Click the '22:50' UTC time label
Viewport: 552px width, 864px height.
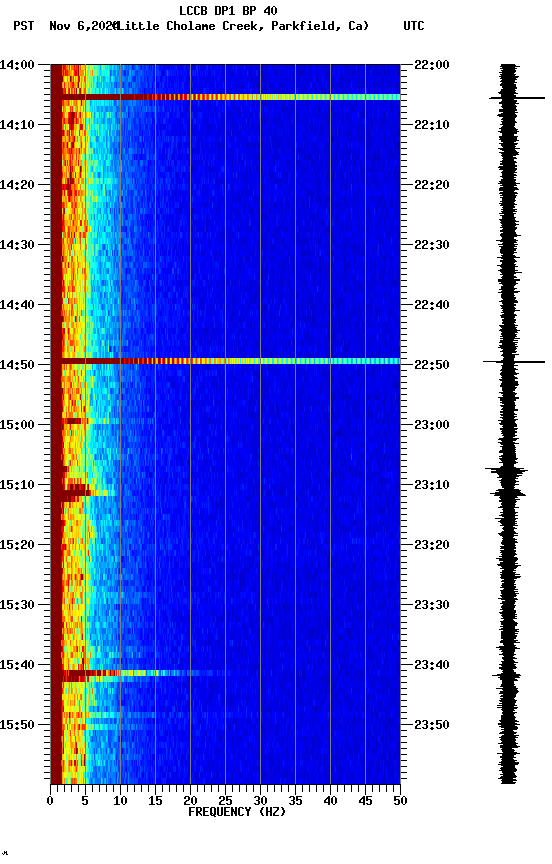[x=432, y=365]
